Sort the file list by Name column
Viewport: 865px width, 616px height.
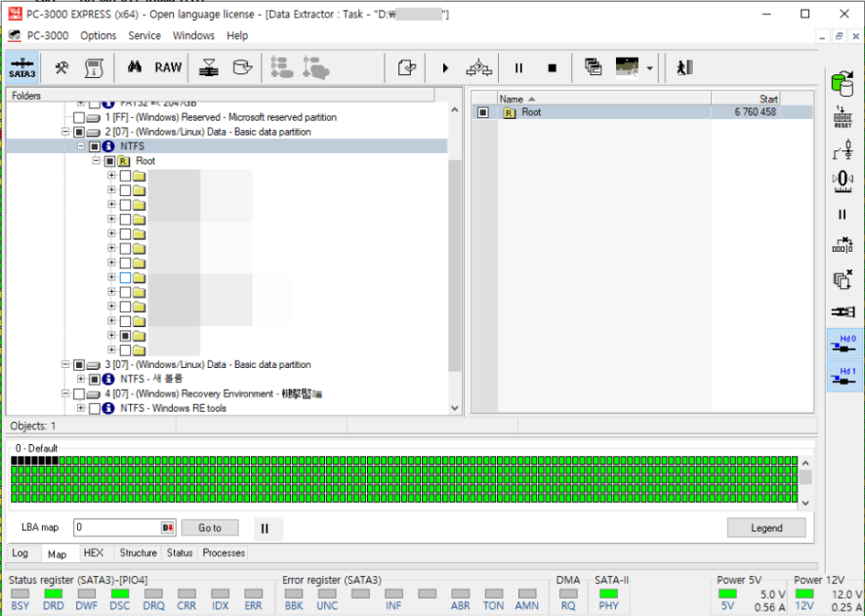[604, 99]
